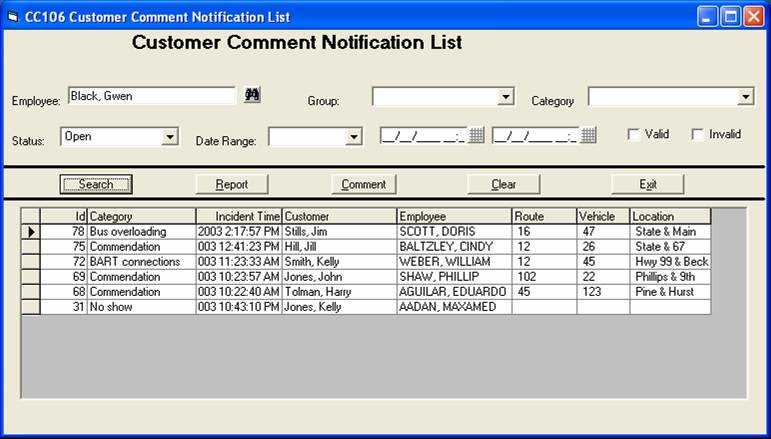Click the Comment button
This screenshot has height=439, width=771.
coord(363,184)
